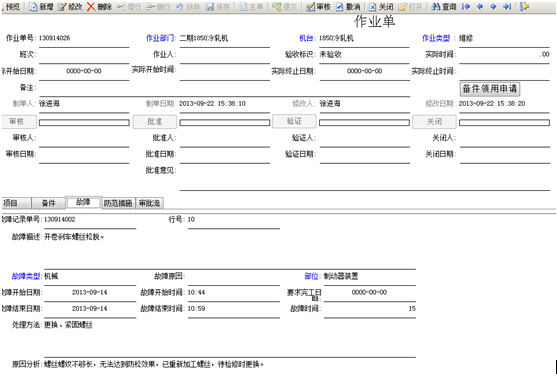The height and width of the screenshot is (378, 557).
Task: Click the 关闭 toolbar icon
Action: [x=372, y=6]
